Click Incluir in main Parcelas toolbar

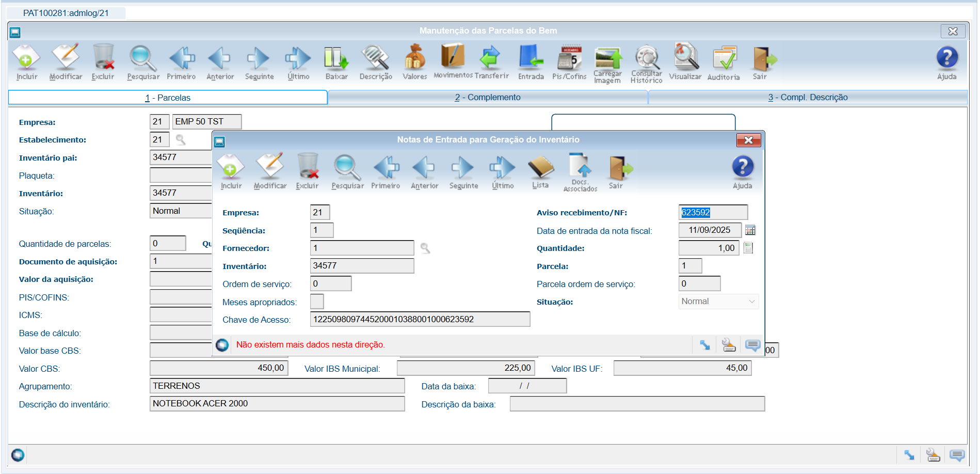(26, 62)
